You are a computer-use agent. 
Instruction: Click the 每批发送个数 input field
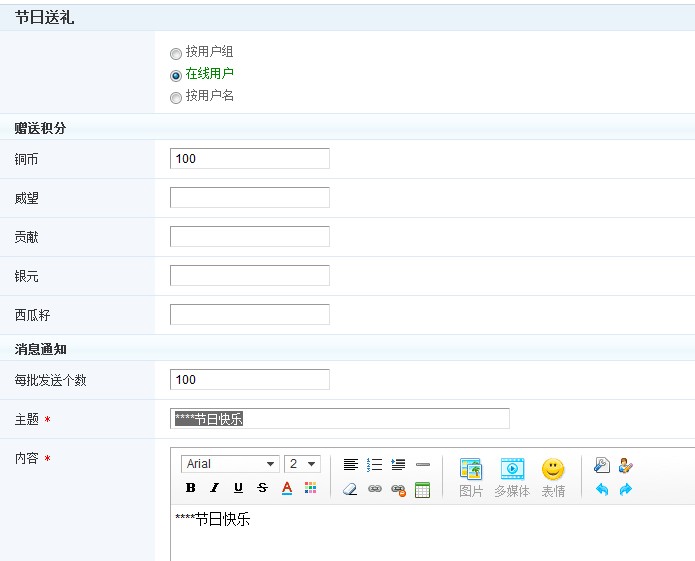(250, 380)
